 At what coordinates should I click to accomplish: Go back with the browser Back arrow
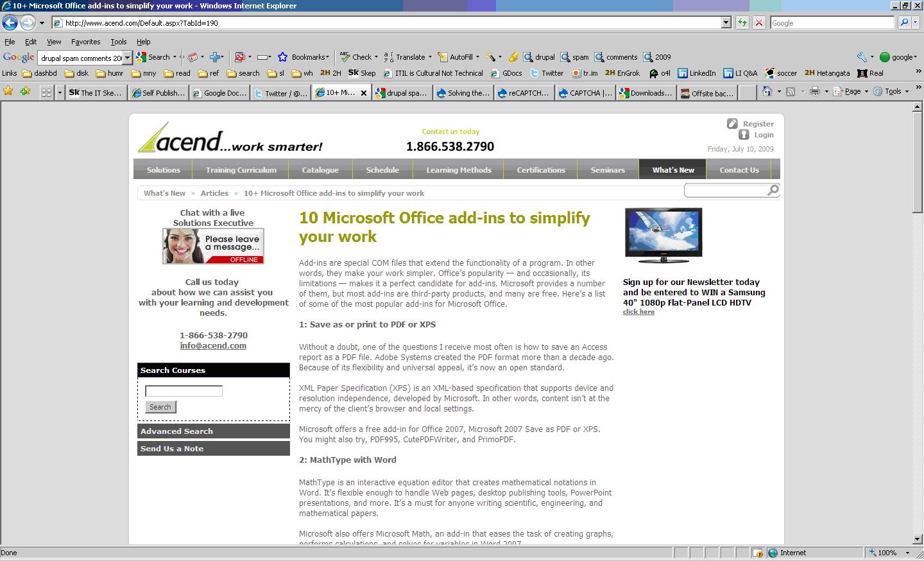pyautogui.click(x=10, y=23)
